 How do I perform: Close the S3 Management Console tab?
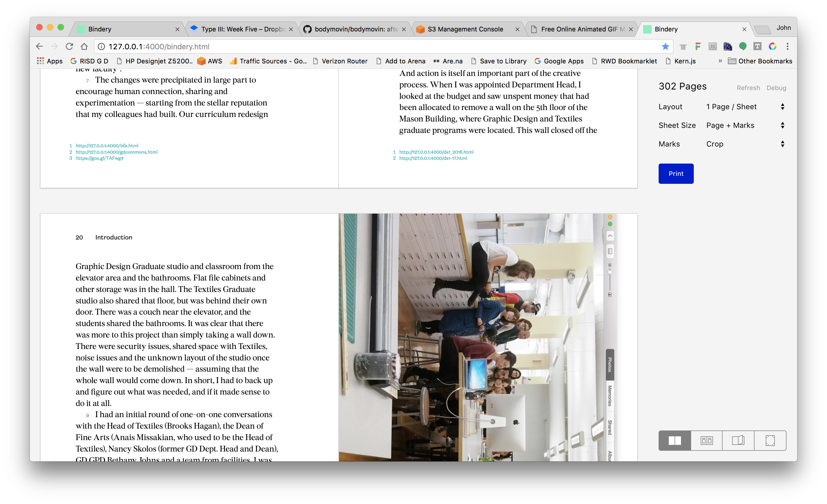click(517, 30)
